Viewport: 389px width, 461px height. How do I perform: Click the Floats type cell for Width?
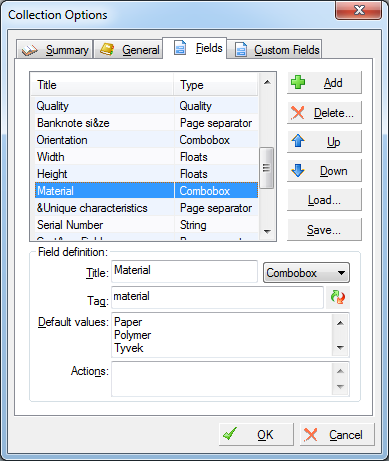(216, 157)
